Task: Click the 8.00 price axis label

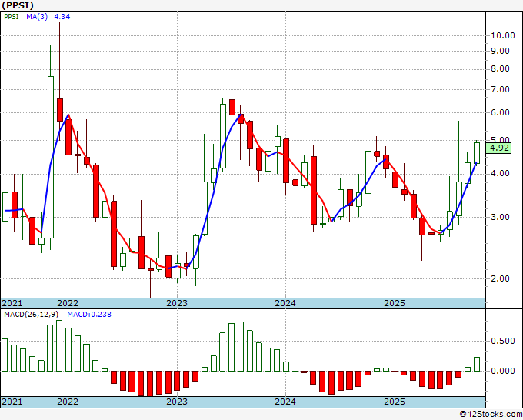Action: (500, 68)
